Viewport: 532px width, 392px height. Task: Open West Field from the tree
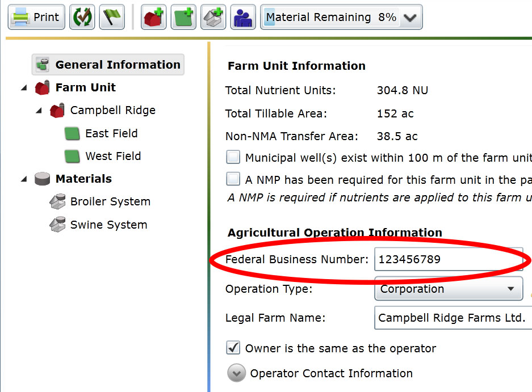tap(113, 156)
